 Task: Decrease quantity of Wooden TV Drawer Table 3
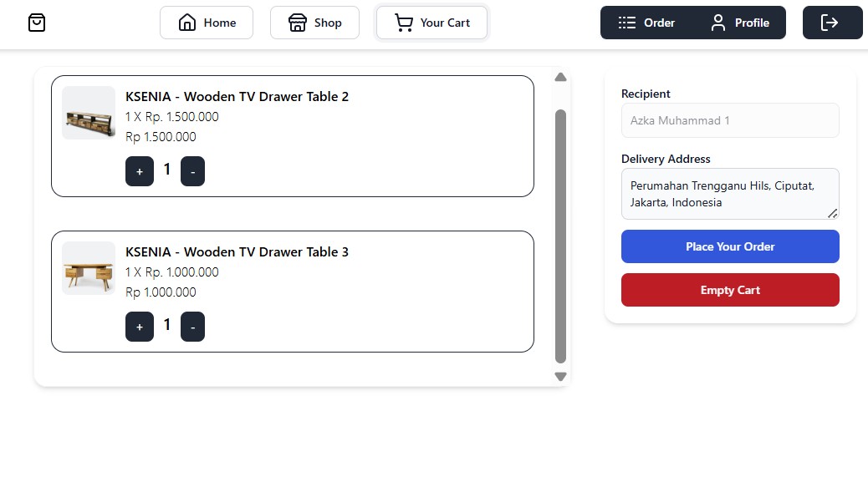192,327
